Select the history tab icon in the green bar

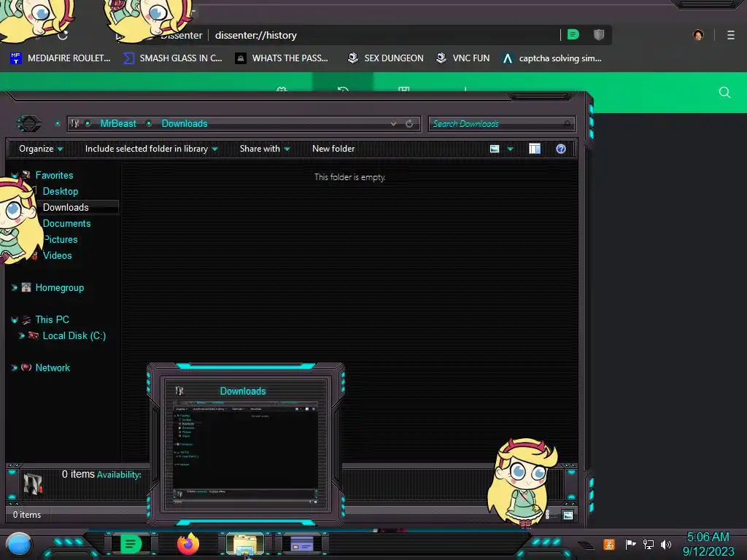coord(343,87)
